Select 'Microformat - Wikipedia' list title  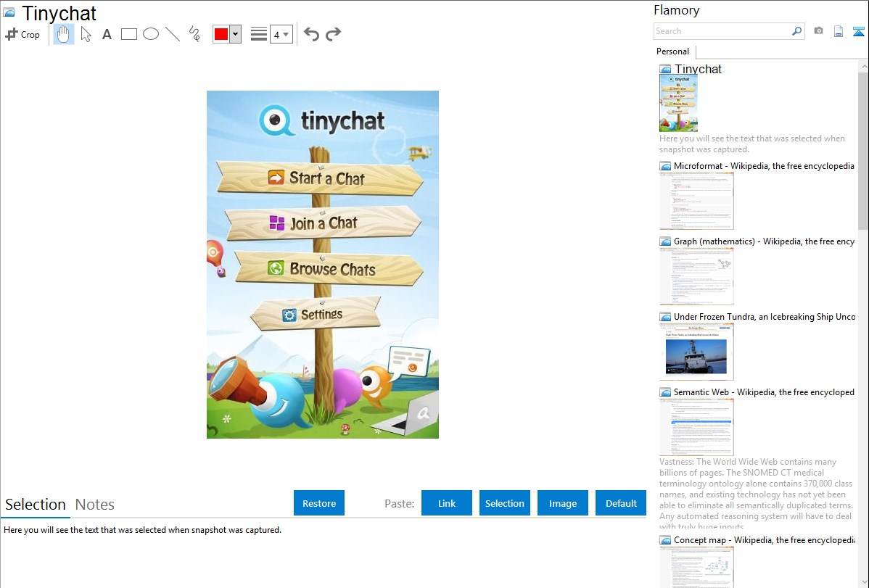point(765,166)
